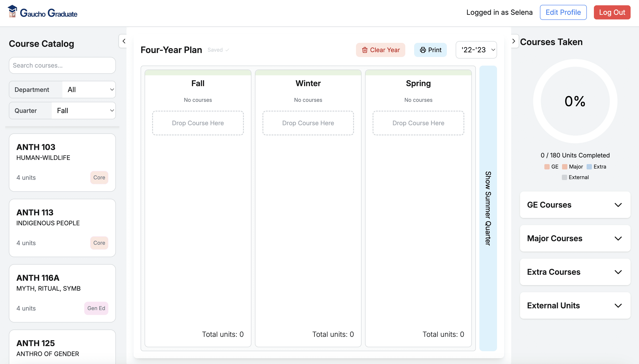Click the Gen Ed tag on ANTH 116A
The height and width of the screenshot is (364, 639).
96,308
